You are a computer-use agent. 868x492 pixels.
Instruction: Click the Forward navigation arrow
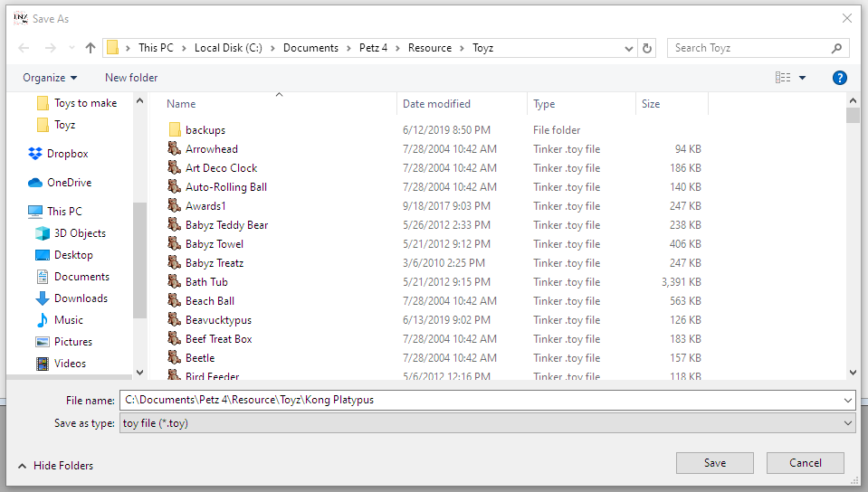(x=51, y=48)
